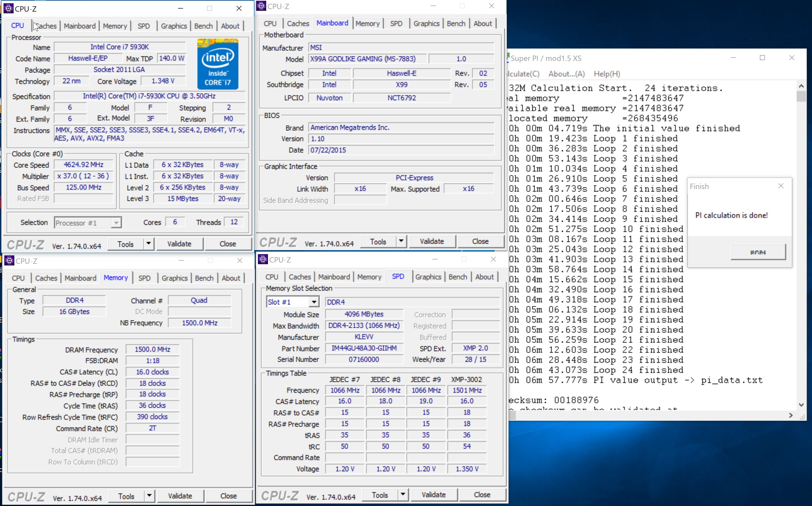
Task: Maximize the Super PI window
Action: [762, 58]
